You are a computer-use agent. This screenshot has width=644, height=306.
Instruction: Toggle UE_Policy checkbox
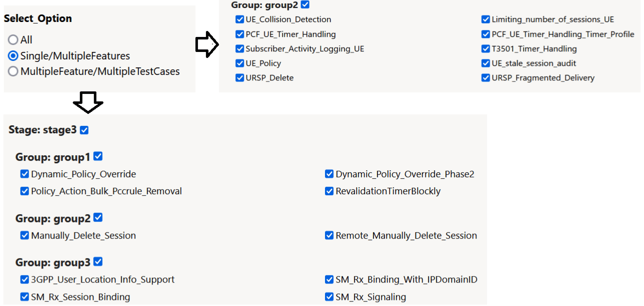coord(239,63)
